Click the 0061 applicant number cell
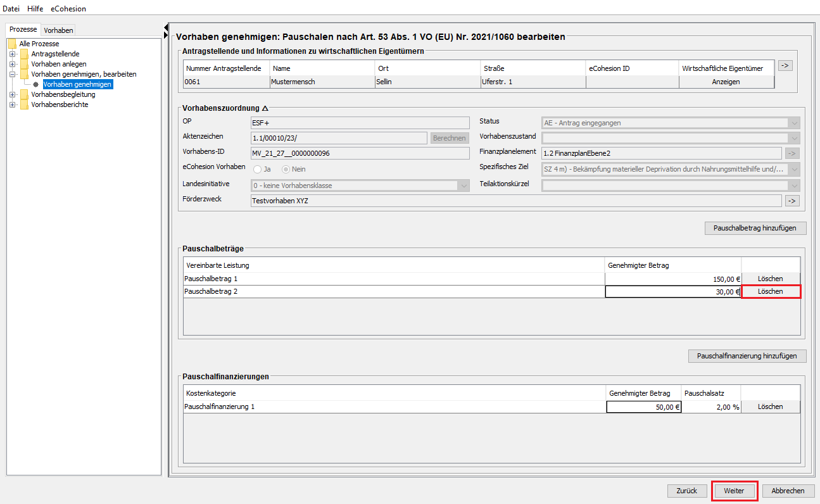This screenshot has height=504, width=820. point(227,82)
